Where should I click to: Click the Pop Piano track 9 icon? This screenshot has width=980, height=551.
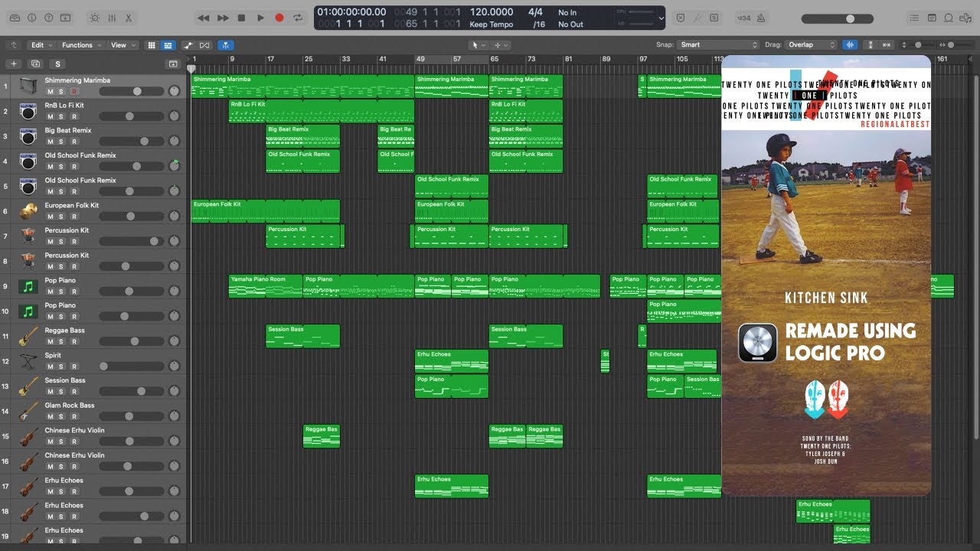pos(28,286)
